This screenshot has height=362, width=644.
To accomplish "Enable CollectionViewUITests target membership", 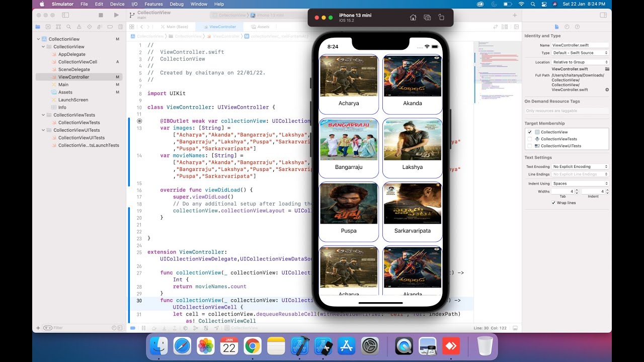I will click(530, 146).
